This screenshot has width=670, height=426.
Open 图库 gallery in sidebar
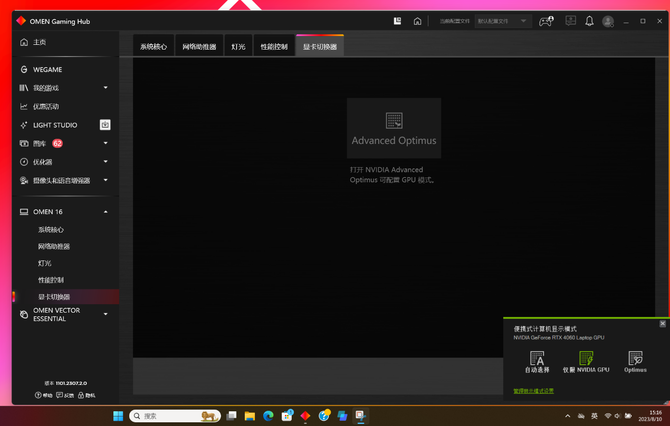[x=39, y=143]
